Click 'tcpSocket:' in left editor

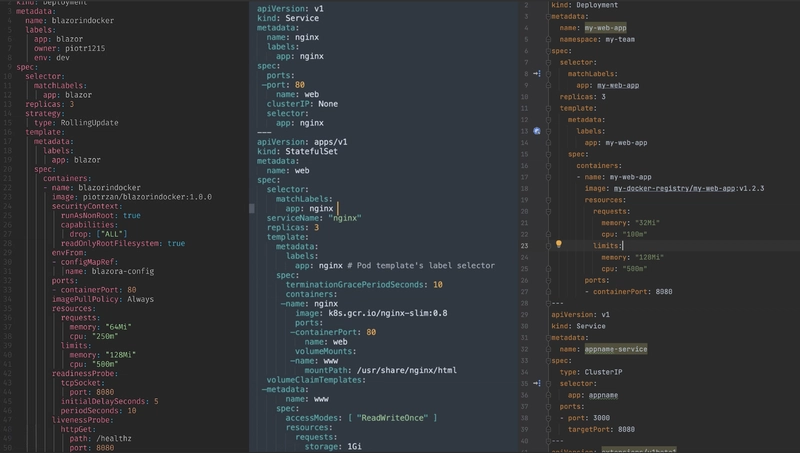tap(83, 383)
